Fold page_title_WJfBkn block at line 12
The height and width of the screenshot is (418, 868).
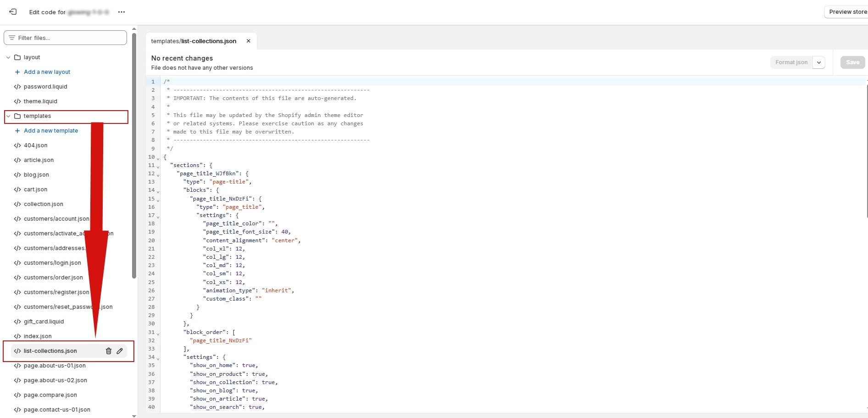(x=158, y=175)
